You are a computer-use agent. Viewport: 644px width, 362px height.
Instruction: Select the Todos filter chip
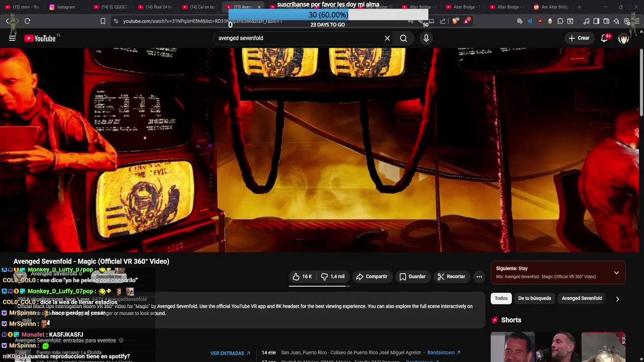coord(501,298)
